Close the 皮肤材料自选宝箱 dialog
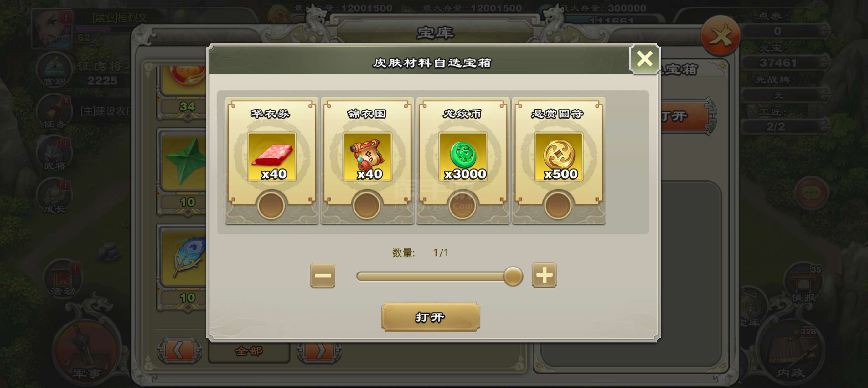868x388 pixels. pos(644,59)
